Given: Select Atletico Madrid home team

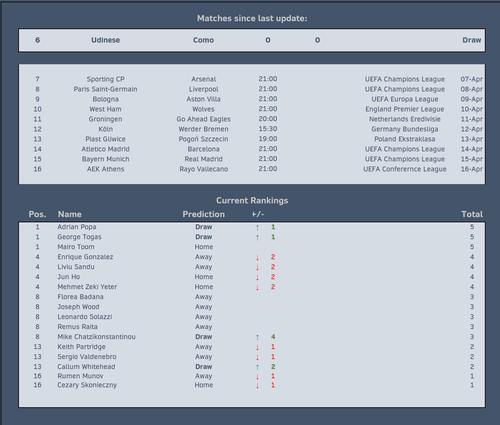Looking at the screenshot, I should (105, 149).
